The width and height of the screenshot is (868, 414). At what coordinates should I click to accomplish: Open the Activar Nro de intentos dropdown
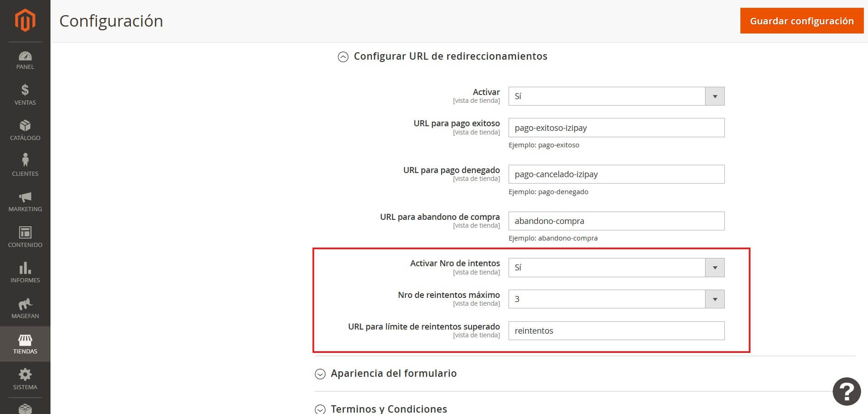coord(616,268)
